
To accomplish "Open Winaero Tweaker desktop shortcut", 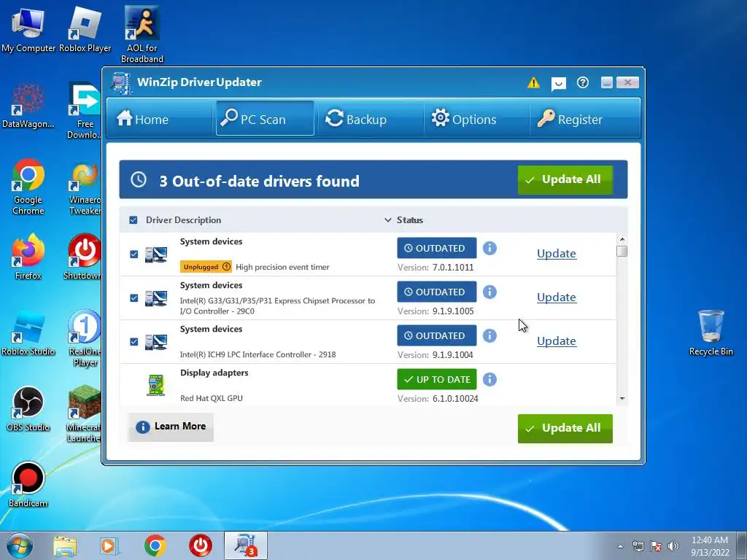I will [85, 189].
